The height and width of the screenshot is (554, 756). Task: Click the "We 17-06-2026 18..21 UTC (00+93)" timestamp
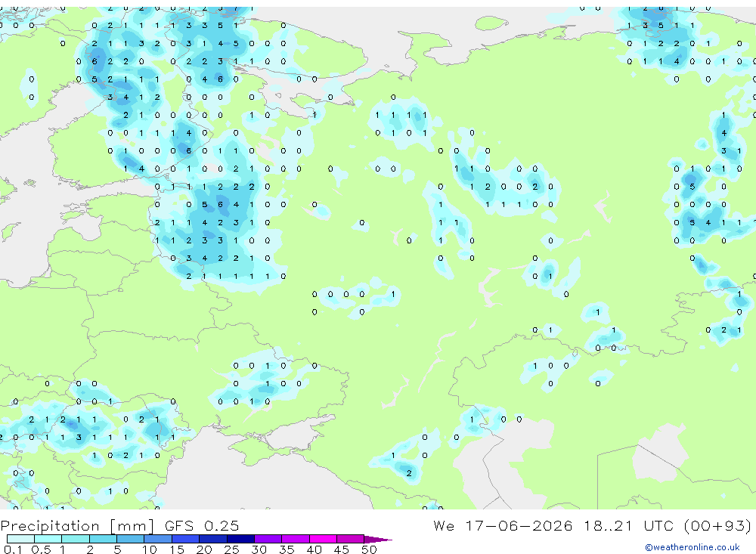[592, 525]
